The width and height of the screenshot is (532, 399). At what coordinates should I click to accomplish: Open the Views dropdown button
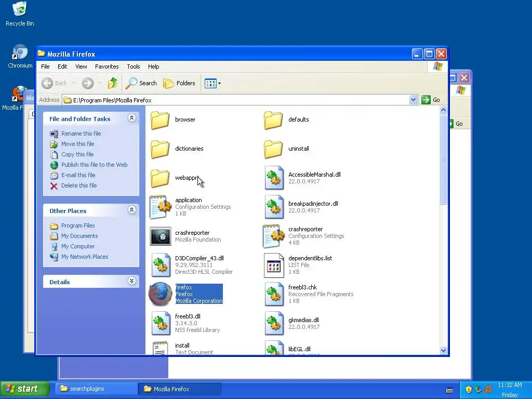[212, 83]
